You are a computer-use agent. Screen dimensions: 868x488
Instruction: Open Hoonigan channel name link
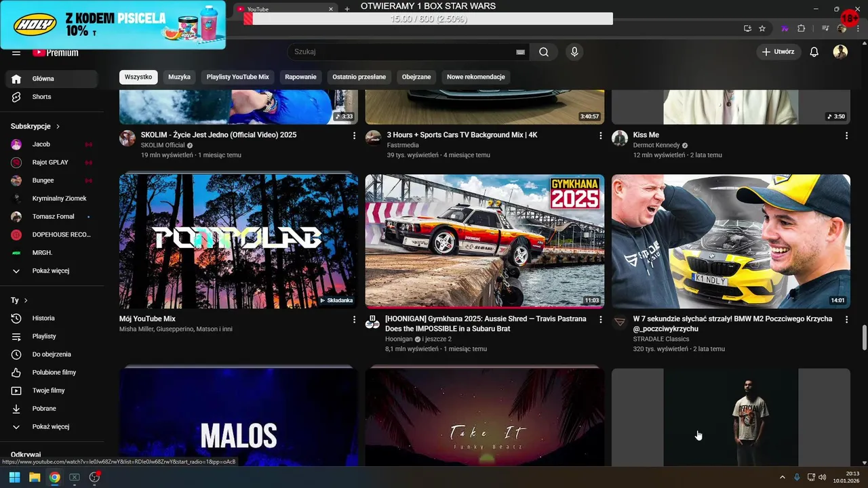399,339
